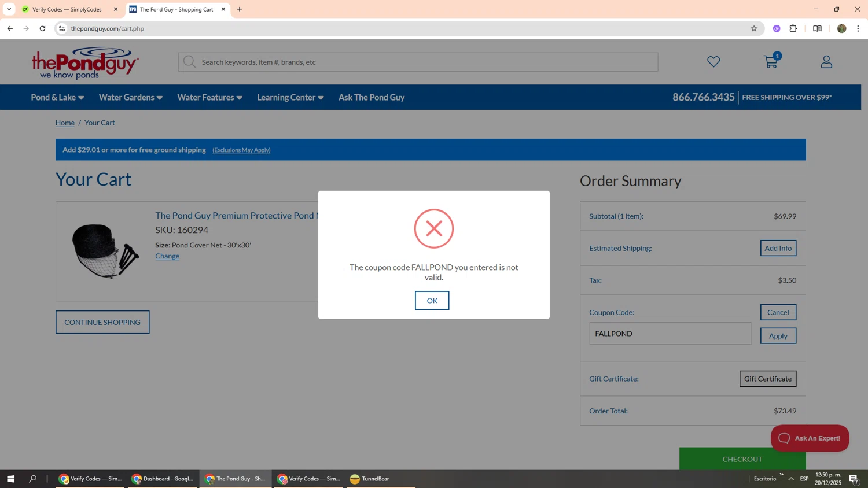Click the Home breadcrumb link

click(65, 123)
